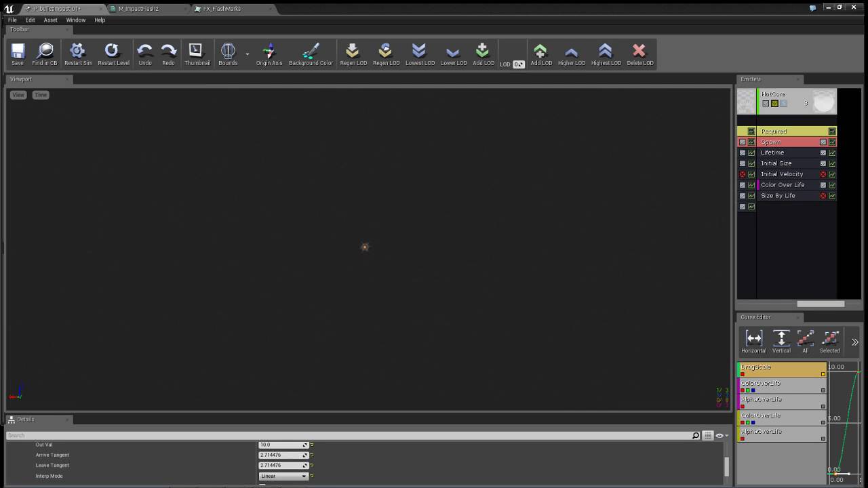Click the Restart Sim icon

pos(78,54)
